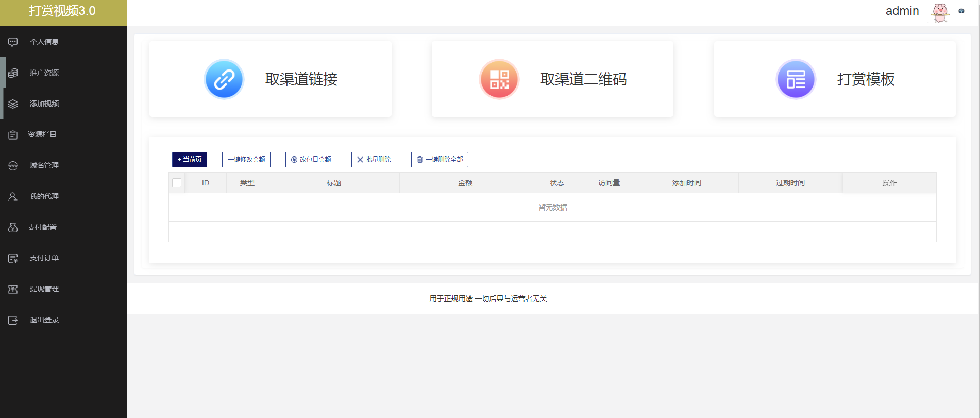
Task: Click the pig avatar in header
Action: 940,12
